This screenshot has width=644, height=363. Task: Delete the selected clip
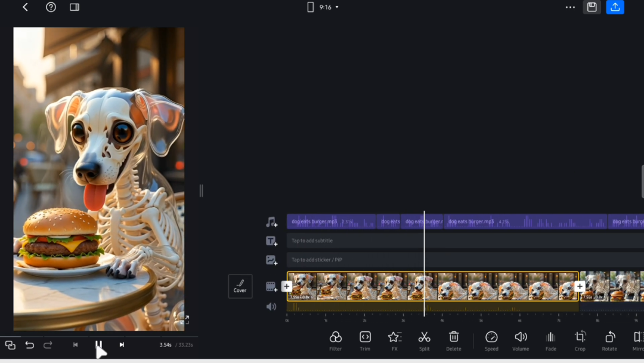(x=454, y=340)
